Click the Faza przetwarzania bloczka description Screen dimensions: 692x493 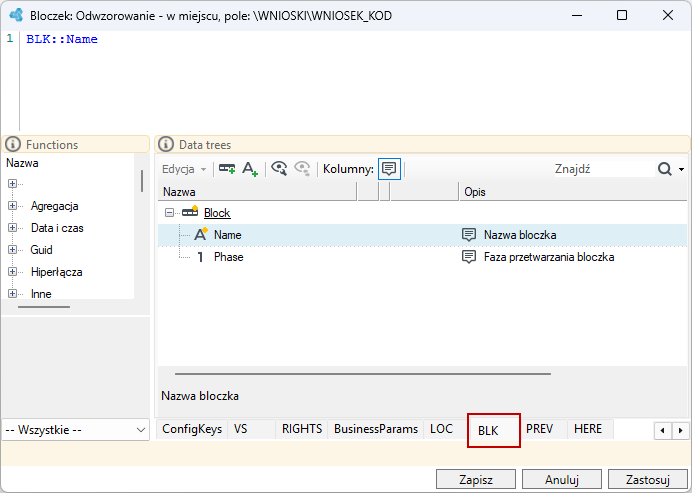click(549, 257)
